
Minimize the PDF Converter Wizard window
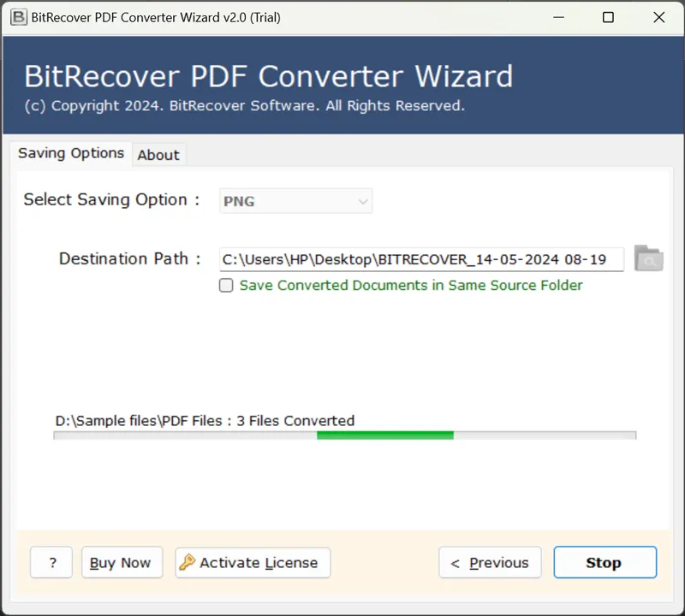point(558,17)
